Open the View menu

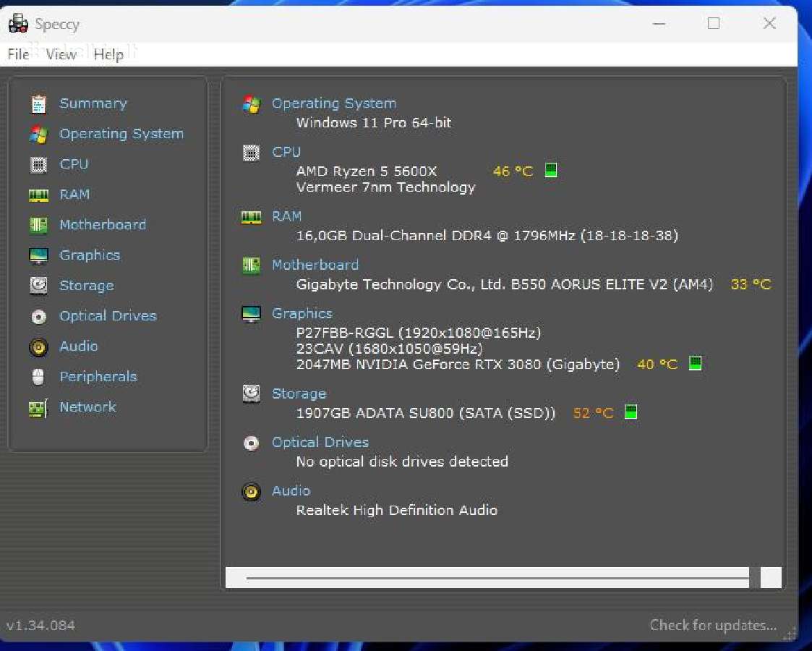click(61, 54)
